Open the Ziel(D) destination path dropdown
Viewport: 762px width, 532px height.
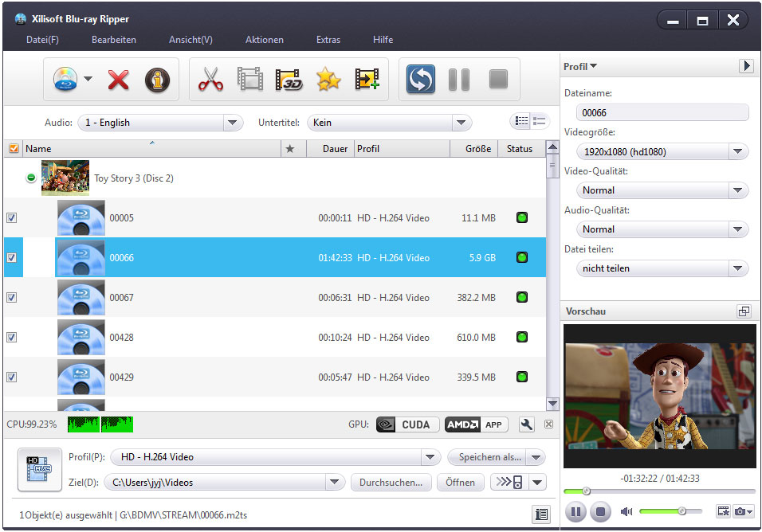(225, 482)
